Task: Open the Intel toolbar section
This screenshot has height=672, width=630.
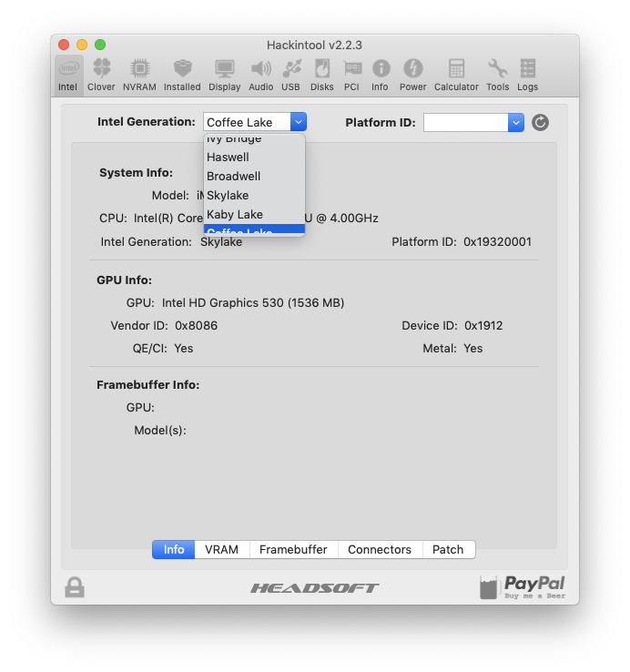Action: click(x=68, y=76)
